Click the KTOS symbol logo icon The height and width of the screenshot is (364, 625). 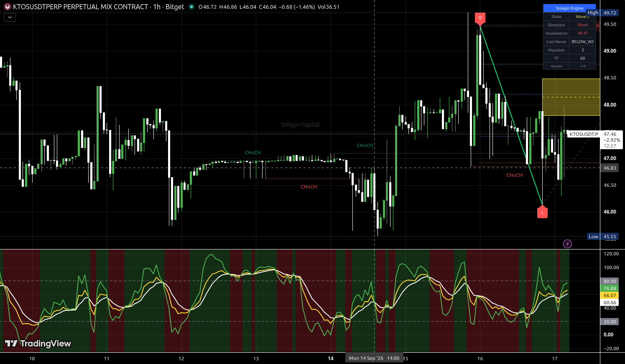pos(7,7)
